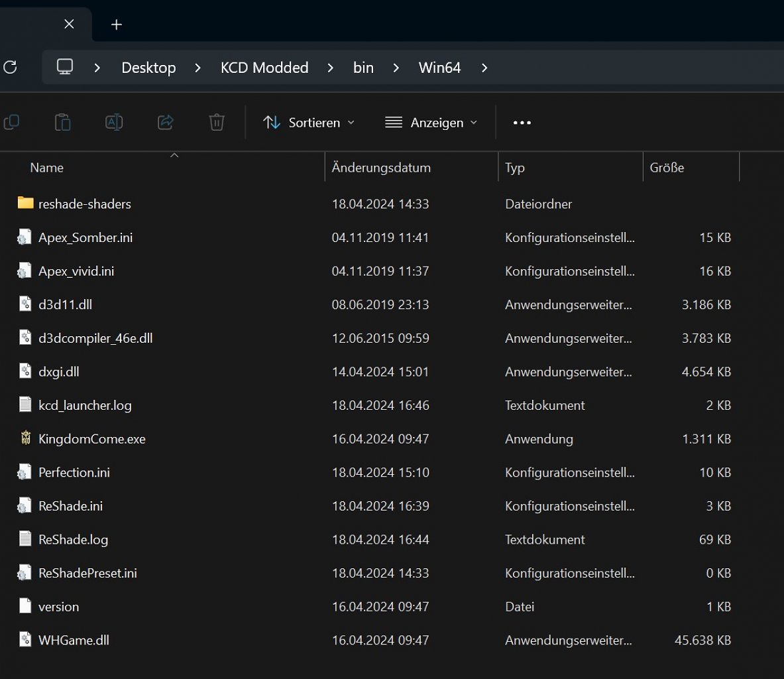Select Apex_vivid.ini file name
784x679 pixels.
76,271
